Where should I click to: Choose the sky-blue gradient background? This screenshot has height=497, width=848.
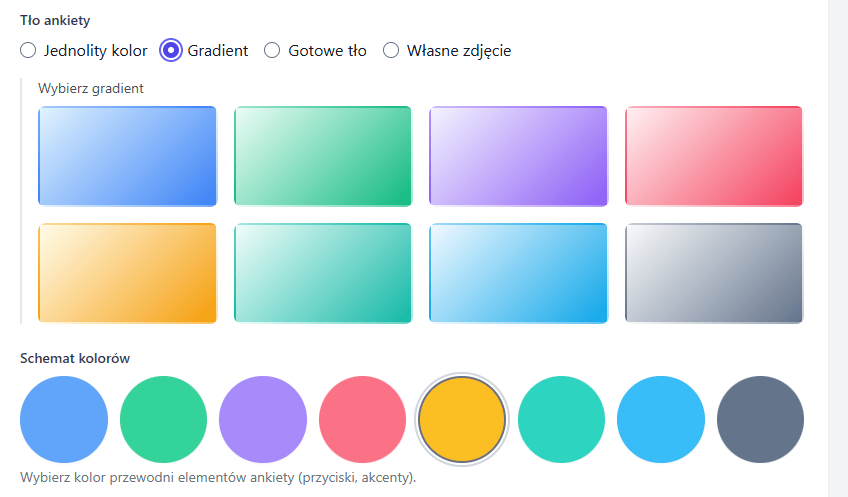point(518,272)
